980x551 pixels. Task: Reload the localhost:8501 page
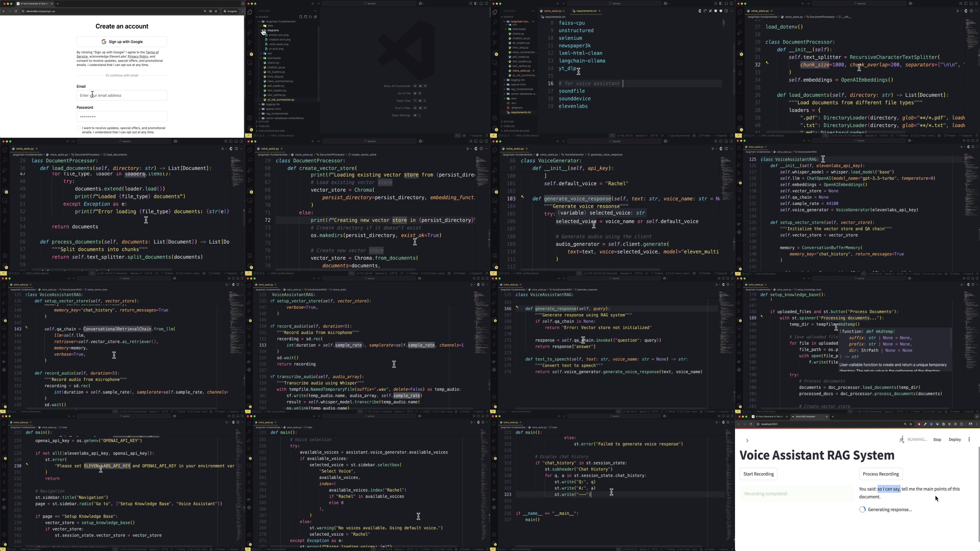[751, 424]
